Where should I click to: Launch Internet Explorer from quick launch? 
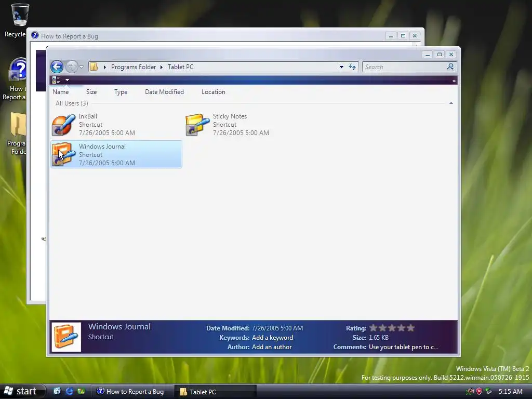tap(69, 391)
